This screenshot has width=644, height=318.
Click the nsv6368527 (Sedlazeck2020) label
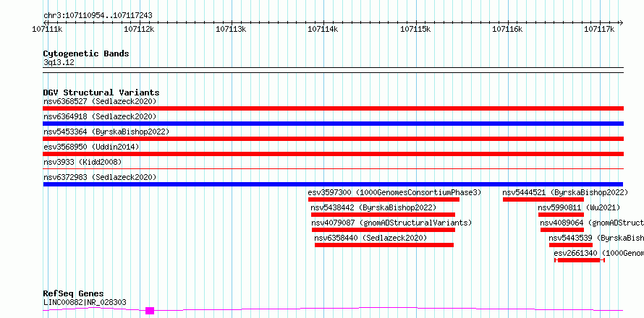100,101
